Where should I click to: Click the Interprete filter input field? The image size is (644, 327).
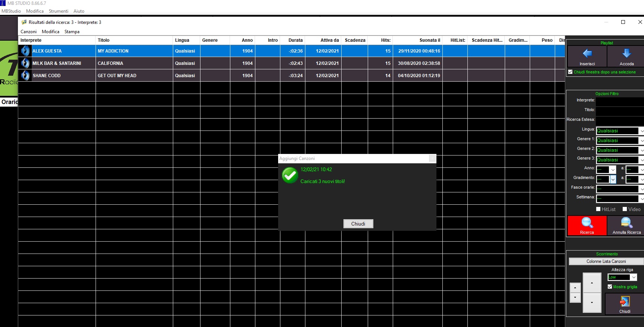click(619, 100)
